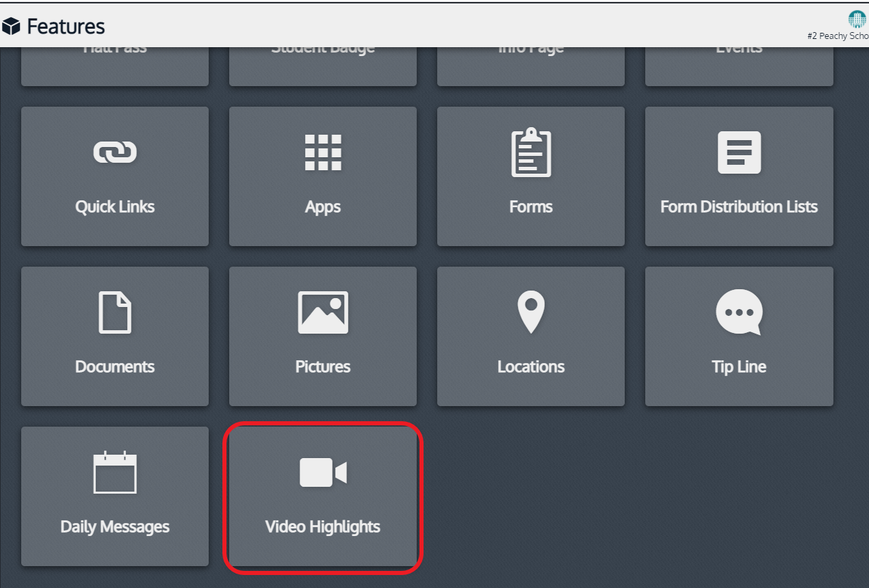Click the school logo in top right
This screenshot has width=869, height=588.
point(857,19)
